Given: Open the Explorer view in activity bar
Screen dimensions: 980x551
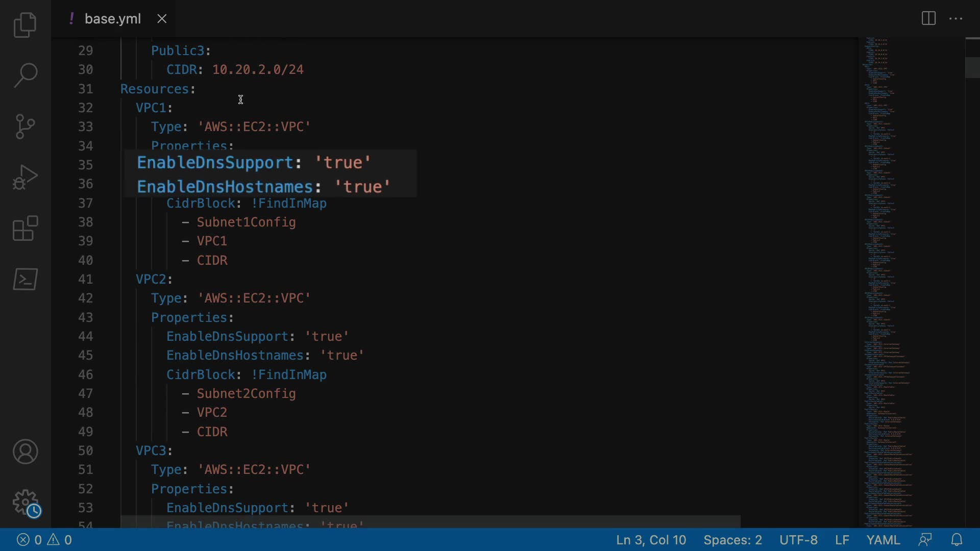Looking at the screenshot, I should click(x=25, y=25).
